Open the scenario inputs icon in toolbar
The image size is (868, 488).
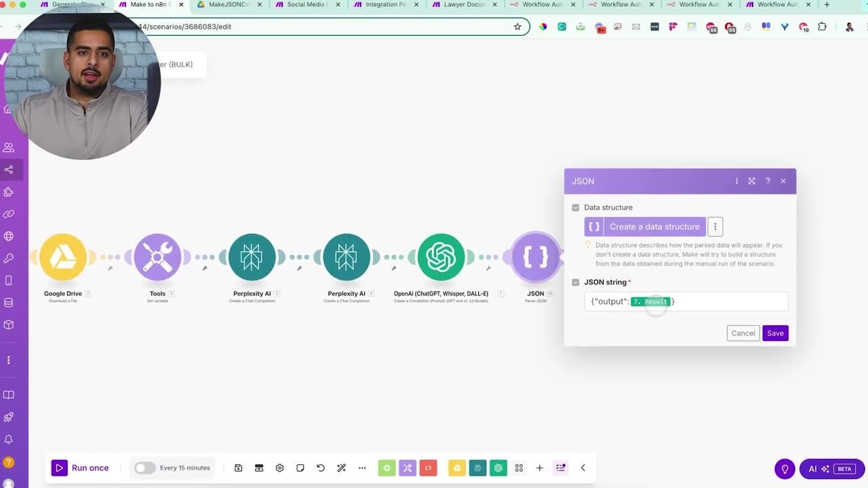(259, 468)
